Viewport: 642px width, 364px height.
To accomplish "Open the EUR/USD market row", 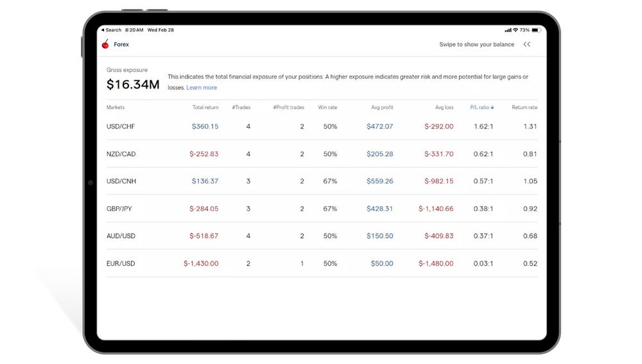I will [x=322, y=263].
